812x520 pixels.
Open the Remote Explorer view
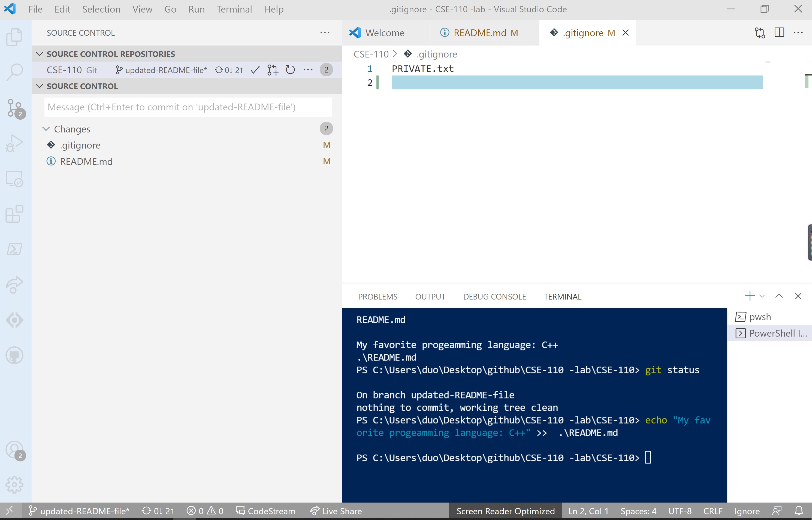tap(14, 179)
